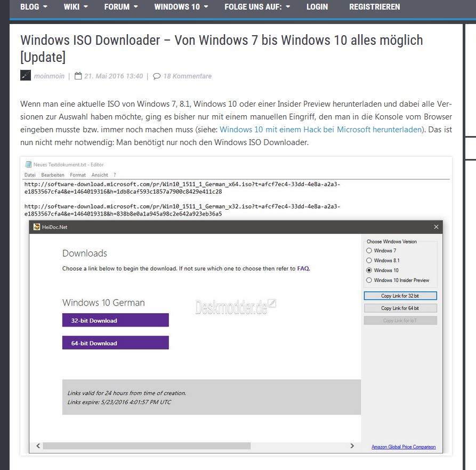The image size is (476, 470).
Task: Select the Windows 7 radio button
Action: click(x=369, y=251)
